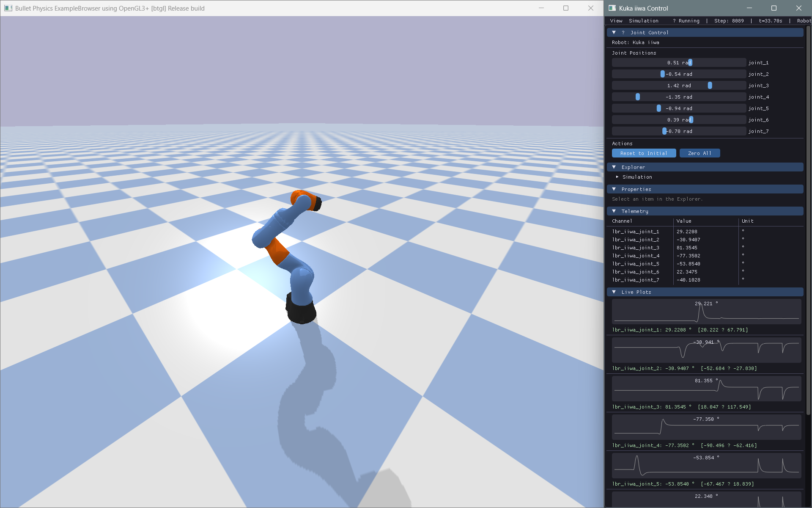Select the lbr_iiwa_joint_3 telemetry row
Image resolution: width=812 pixels, height=508 pixels.
pyautogui.click(x=705, y=248)
